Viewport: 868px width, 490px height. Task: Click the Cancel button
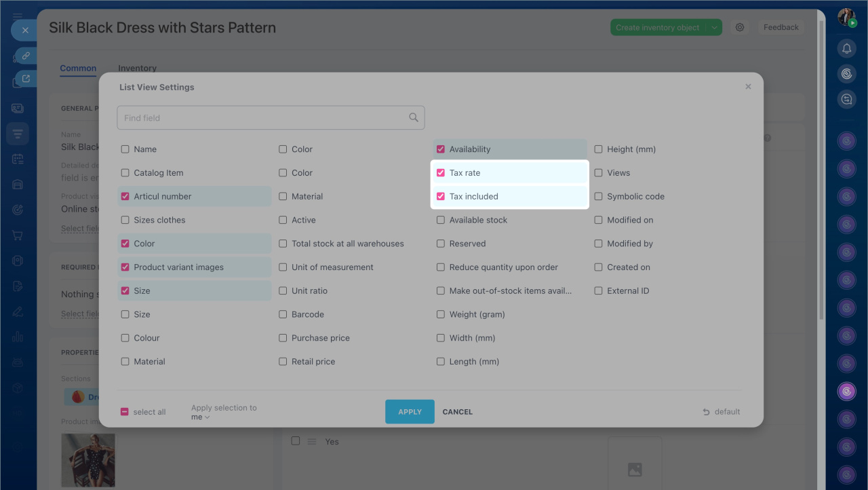(x=457, y=412)
